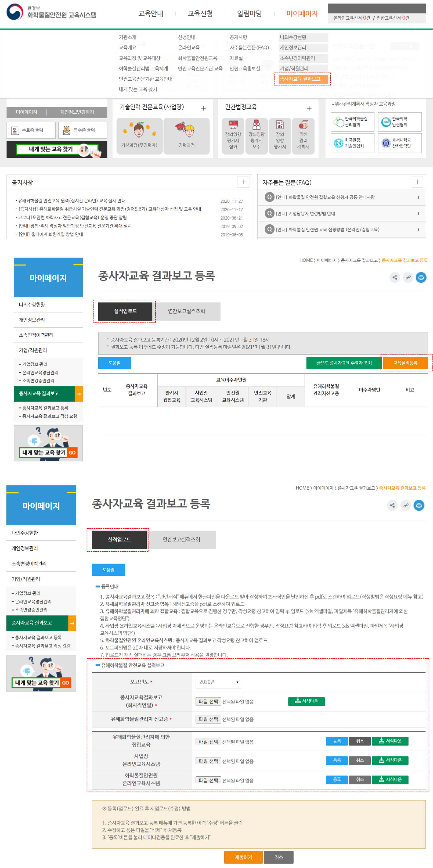
Task: Open 한국환경기술인협회 logo link
Action: pyautogui.click(x=352, y=143)
